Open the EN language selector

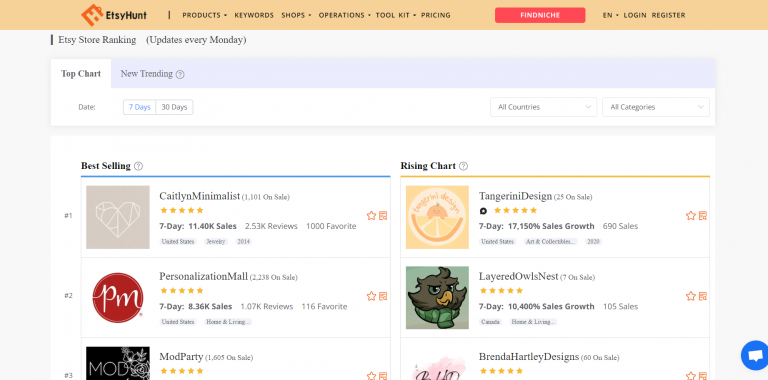pyautogui.click(x=610, y=15)
